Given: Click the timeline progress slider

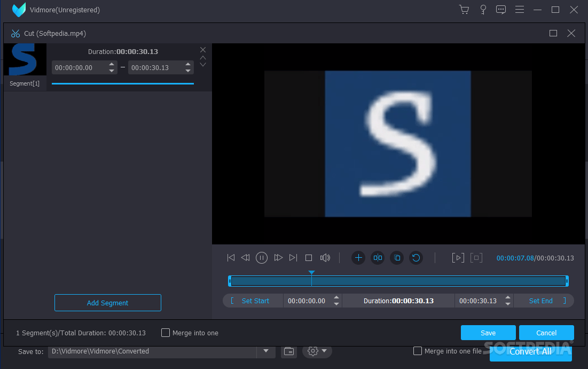Looking at the screenshot, I should click(398, 280).
